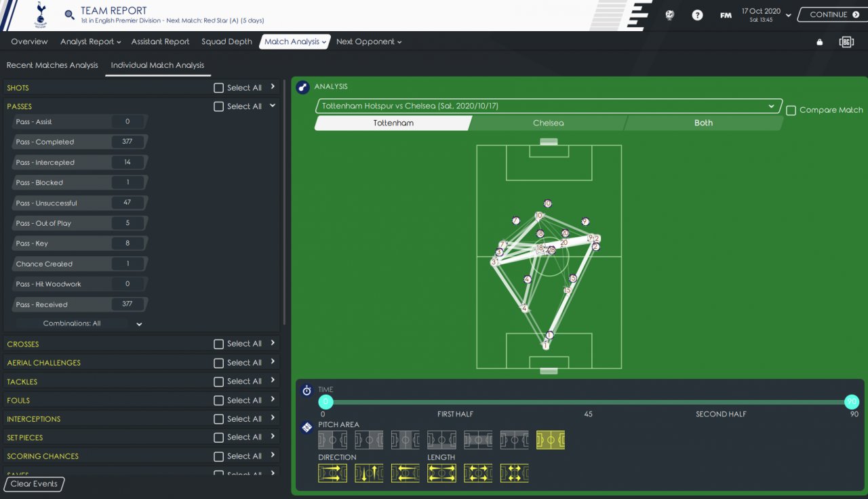Open the match selection dropdown

[x=548, y=106]
